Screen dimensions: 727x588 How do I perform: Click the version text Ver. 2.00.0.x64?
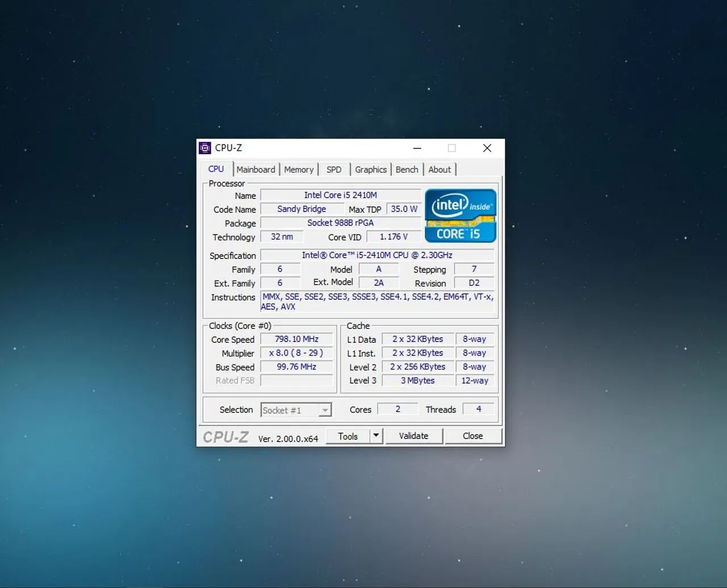click(x=288, y=439)
